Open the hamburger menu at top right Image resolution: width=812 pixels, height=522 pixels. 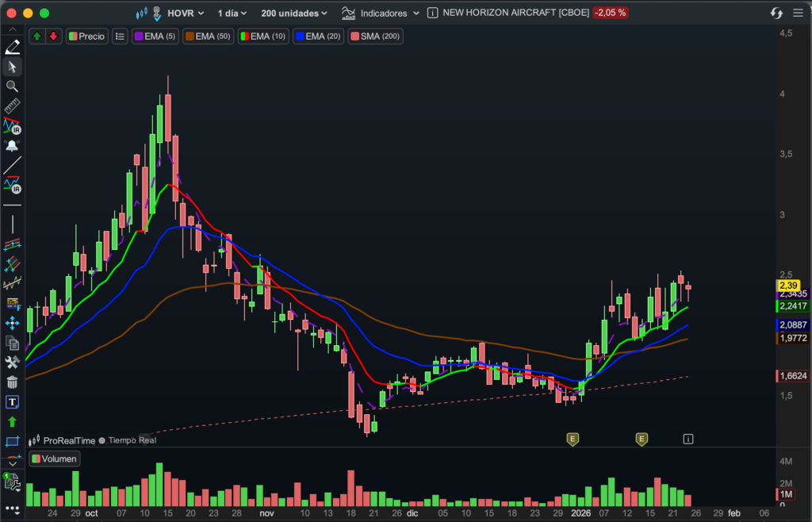pos(798,13)
